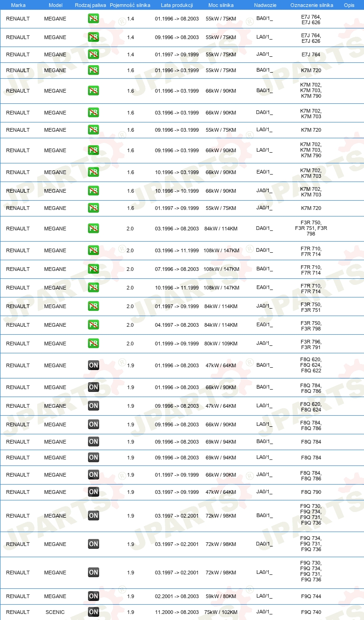The image size is (364, 620).
Task: Click the petrol icon in the 10.1996 -> 10.1999 row
Action: 93,191
